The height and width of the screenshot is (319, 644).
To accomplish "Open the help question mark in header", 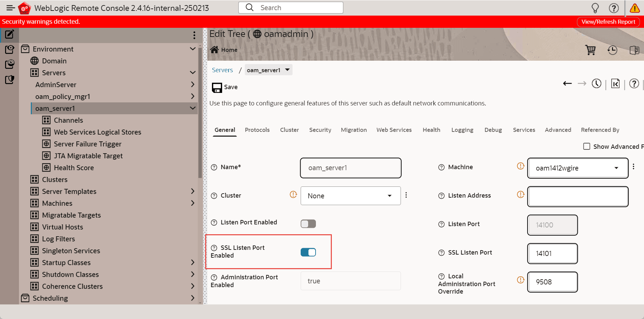I will [614, 8].
